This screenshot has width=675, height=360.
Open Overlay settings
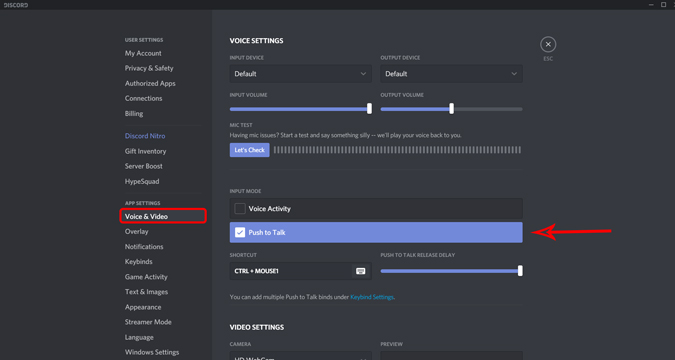pyautogui.click(x=136, y=232)
